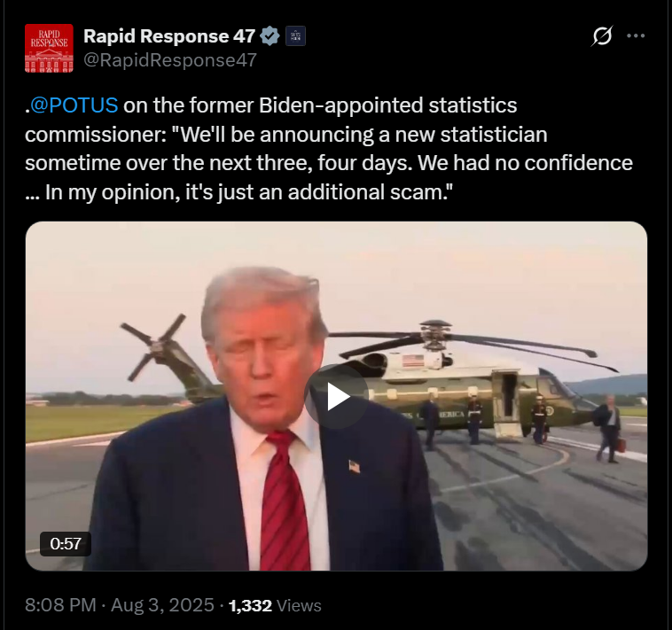Click the Rapid Response 47 display name
The width and height of the screenshot is (672, 630).
pos(169,36)
